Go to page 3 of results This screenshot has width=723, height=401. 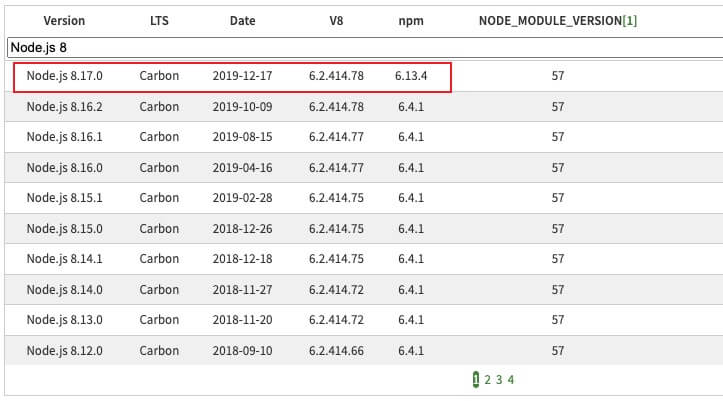pos(499,380)
